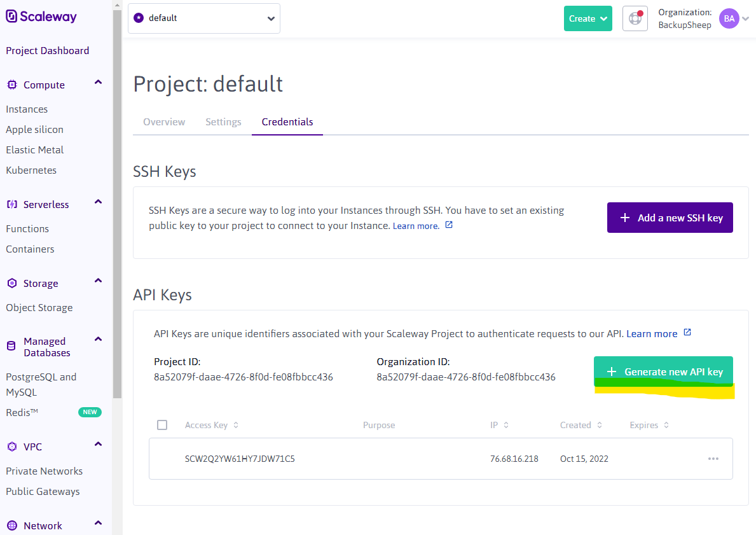756x535 pixels.
Task: Click the Storage hexagon icon
Action: click(12, 283)
